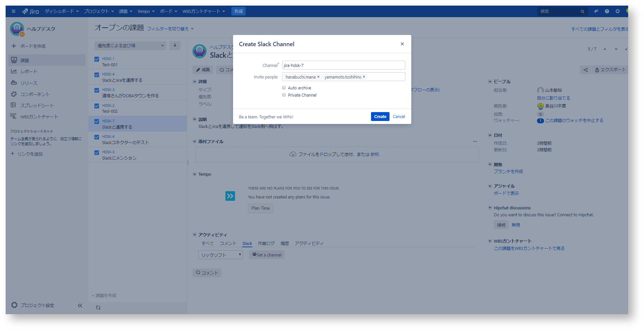Toggle checkbox for HDSK-2
This screenshot has width=644, height=330.
(97, 106)
